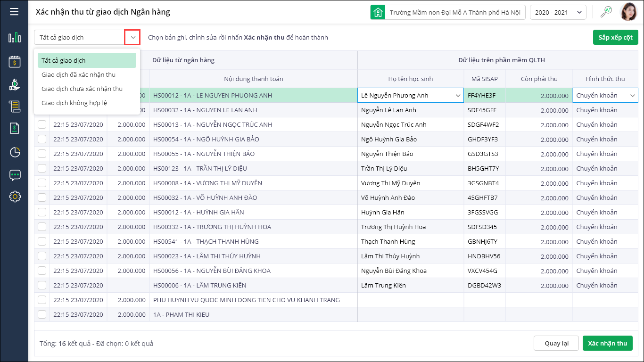Check the PHAM THI KIEU transaction row
This screenshot has width=644, height=362.
coord(42,315)
